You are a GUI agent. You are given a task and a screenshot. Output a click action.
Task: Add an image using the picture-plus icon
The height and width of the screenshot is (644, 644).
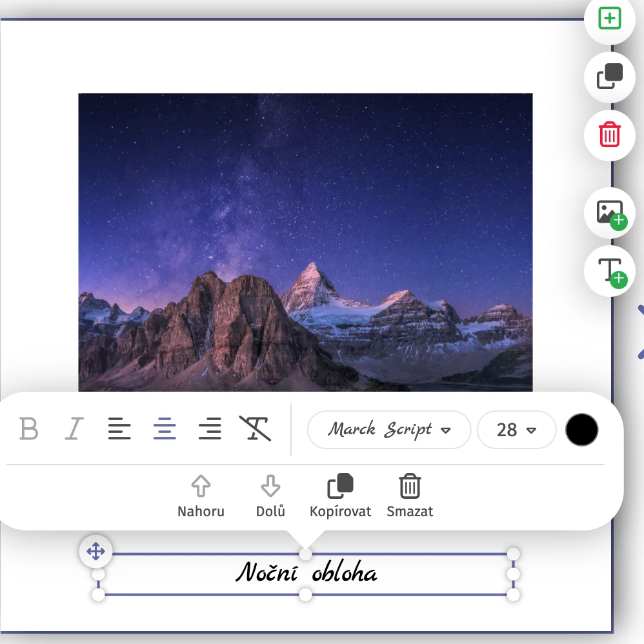tap(609, 213)
